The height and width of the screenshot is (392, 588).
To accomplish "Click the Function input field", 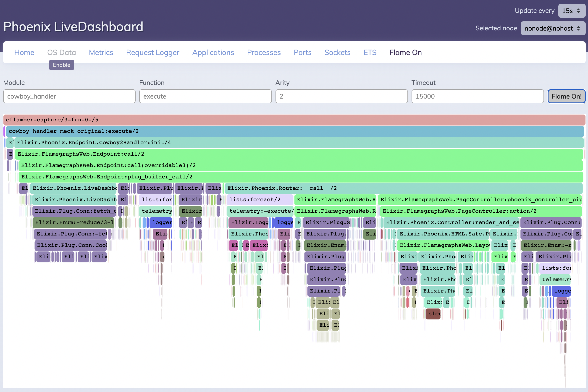I will tap(206, 96).
